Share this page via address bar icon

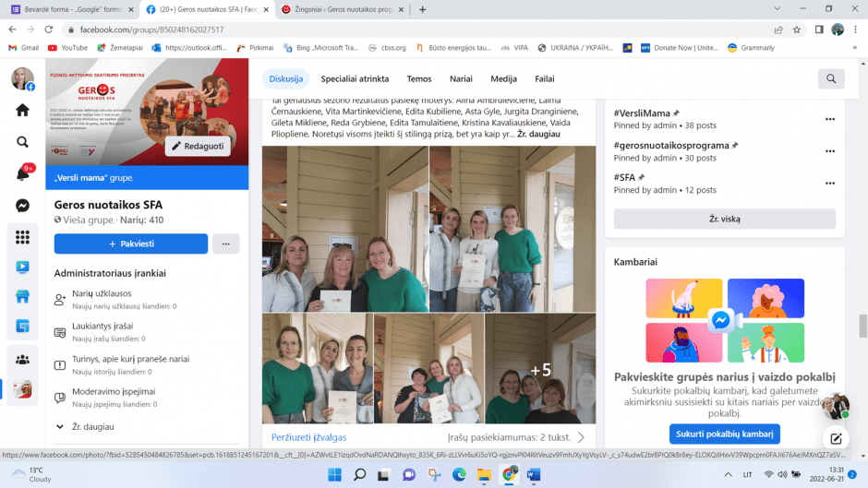pyautogui.click(x=778, y=30)
